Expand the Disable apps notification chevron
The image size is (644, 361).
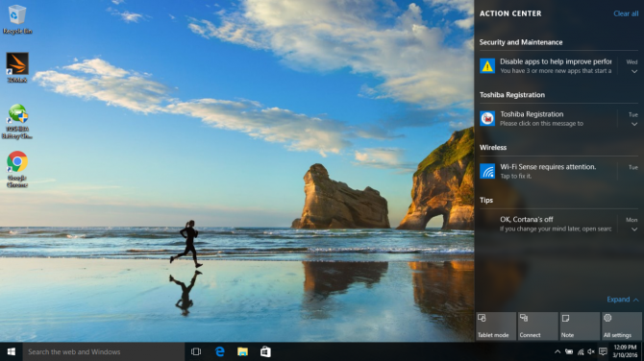click(x=634, y=71)
